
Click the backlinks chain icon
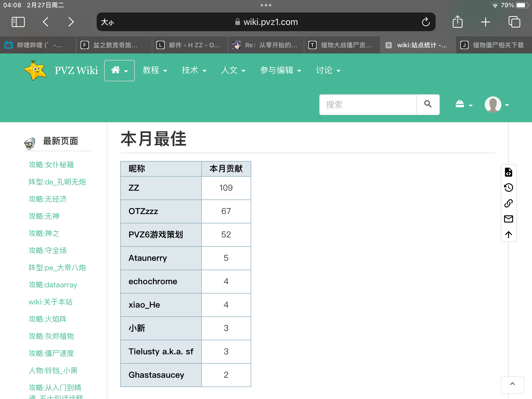tap(508, 203)
